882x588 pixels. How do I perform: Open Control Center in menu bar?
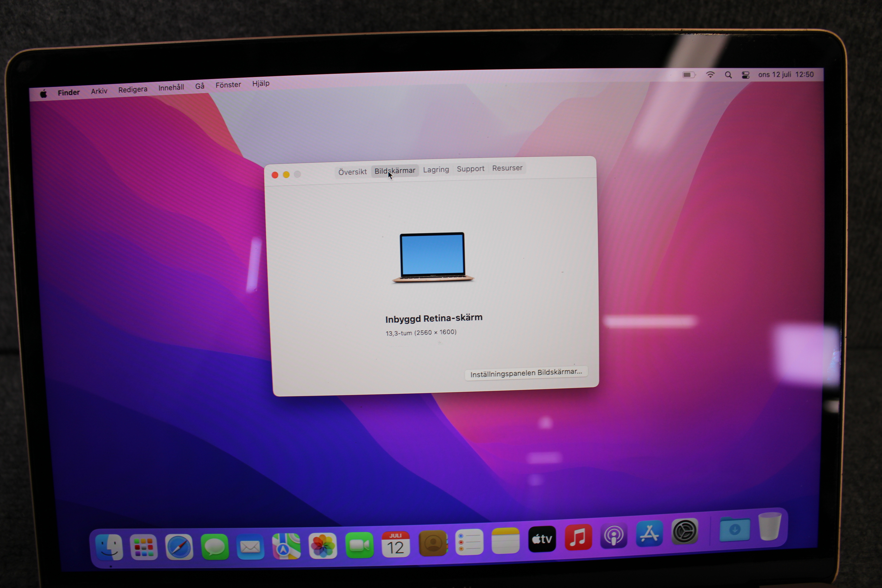745,75
